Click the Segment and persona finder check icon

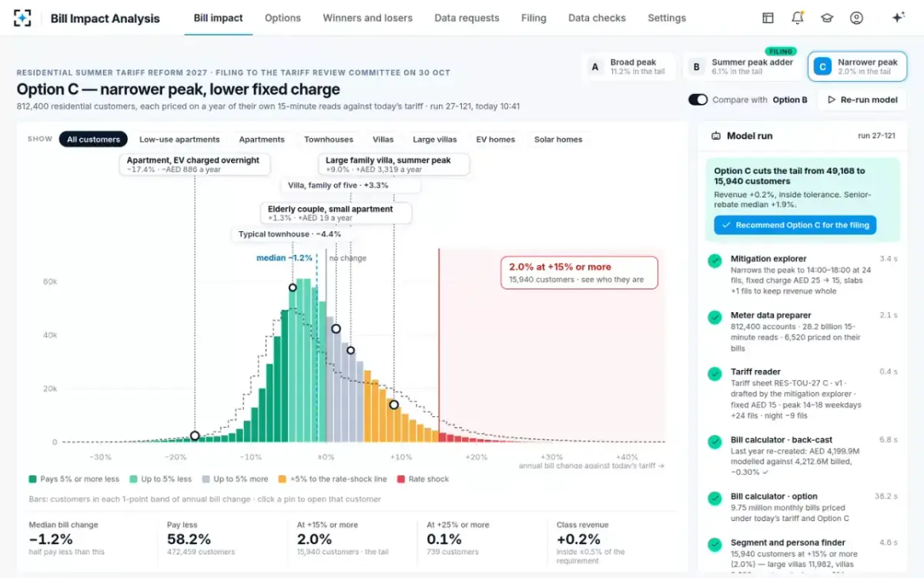[x=715, y=545]
